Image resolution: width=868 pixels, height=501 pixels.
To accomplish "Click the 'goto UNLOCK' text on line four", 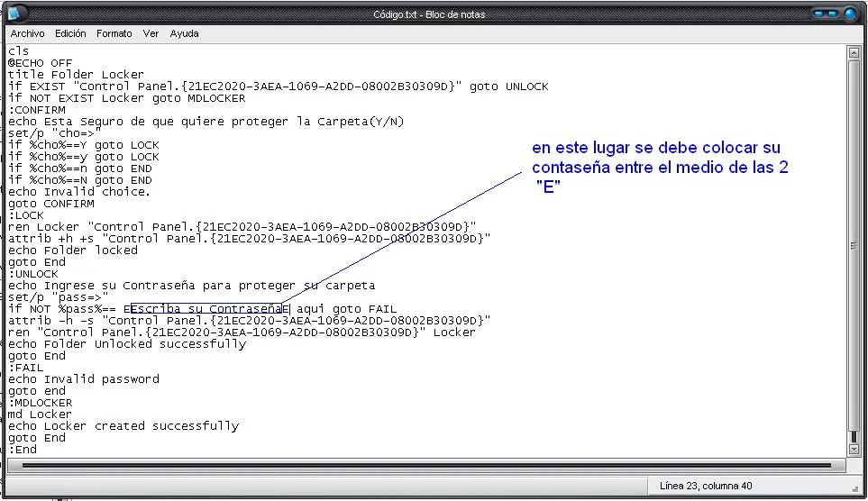I will coord(508,87).
